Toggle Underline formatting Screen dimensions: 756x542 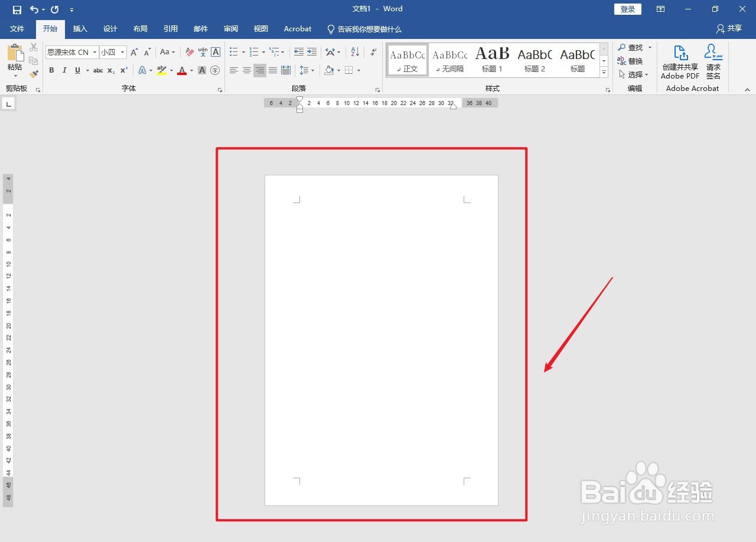[x=77, y=70]
